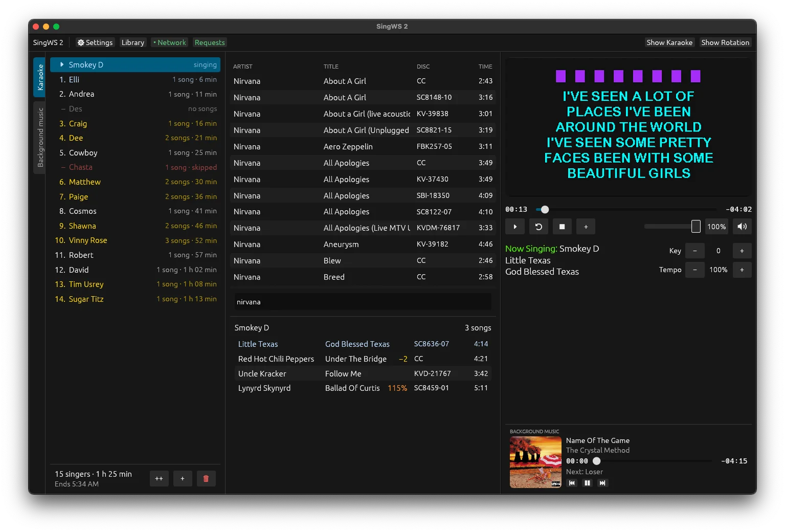Click the 100% volume value box
This screenshot has width=785, height=532.
pyautogui.click(x=716, y=227)
